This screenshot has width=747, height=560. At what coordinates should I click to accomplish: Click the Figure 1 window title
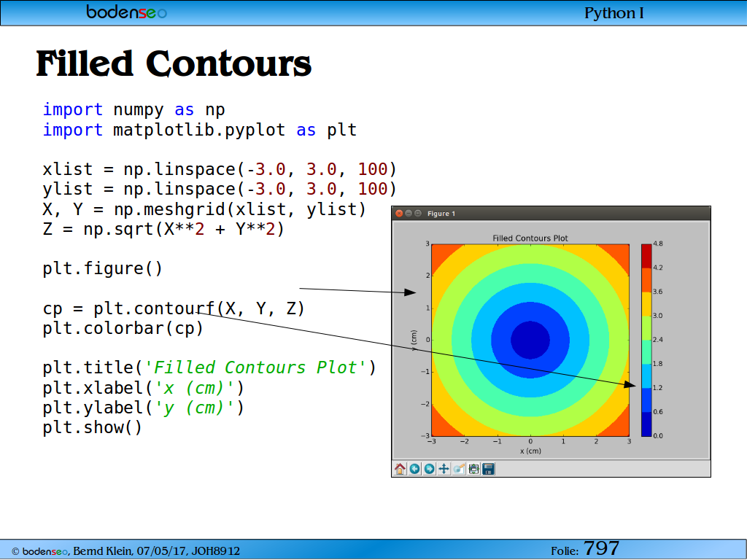(x=441, y=214)
